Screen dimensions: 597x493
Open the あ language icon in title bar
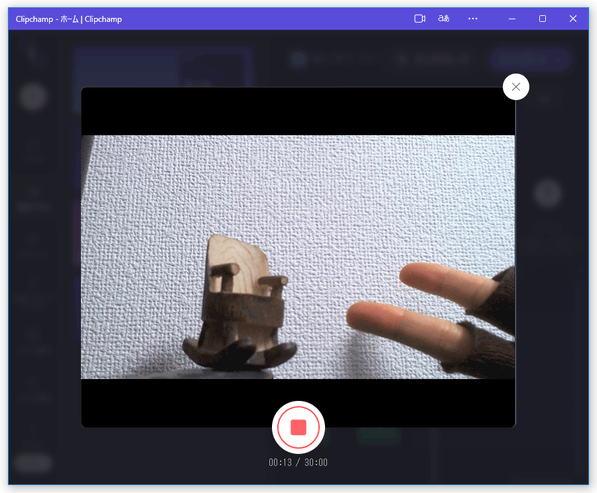pyautogui.click(x=444, y=19)
